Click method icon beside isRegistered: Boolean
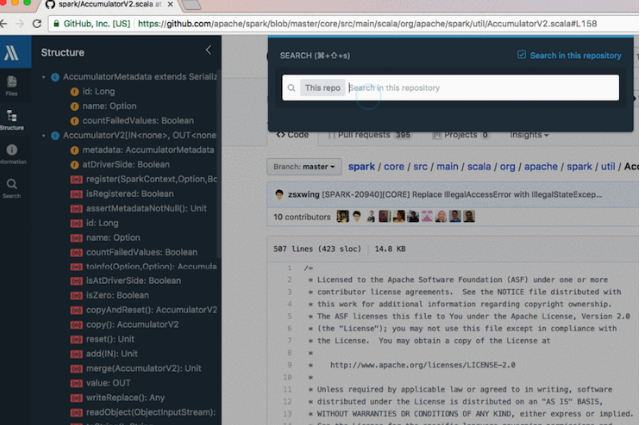641x425 pixels. [76, 194]
